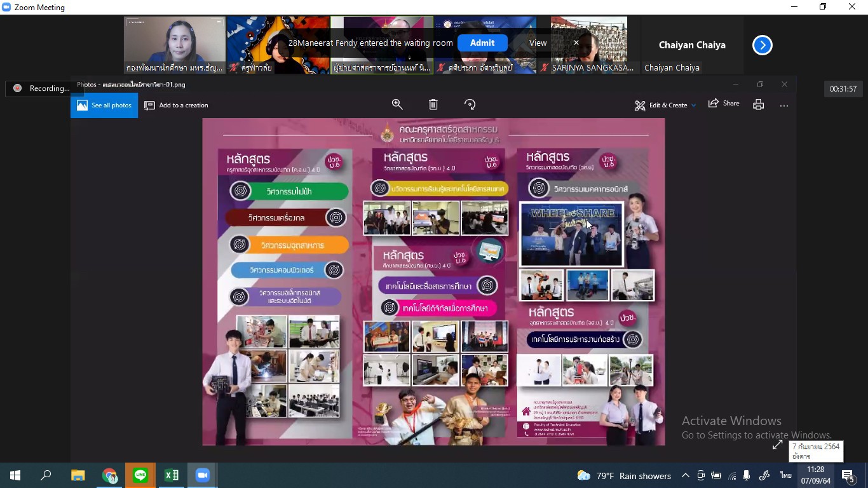Viewport: 868px width, 488px height.
Task: Open the View waiting room link
Action: pyautogui.click(x=538, y=43)
